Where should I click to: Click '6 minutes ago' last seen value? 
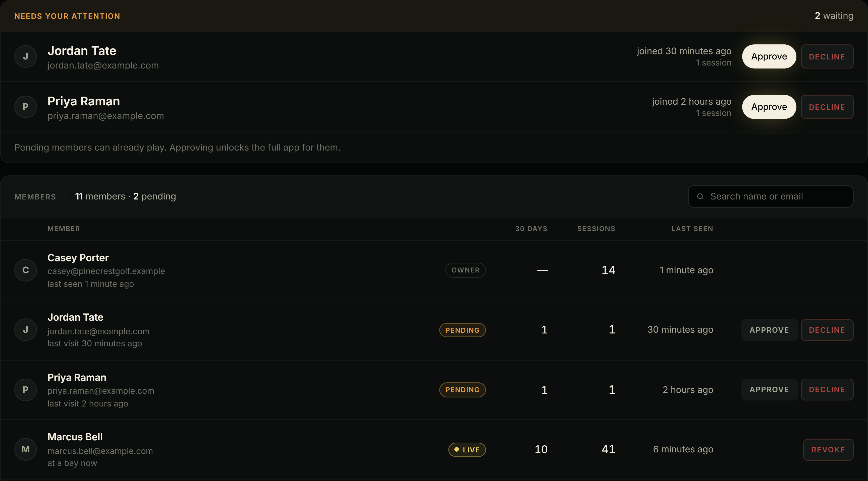(x=683, y=449)
